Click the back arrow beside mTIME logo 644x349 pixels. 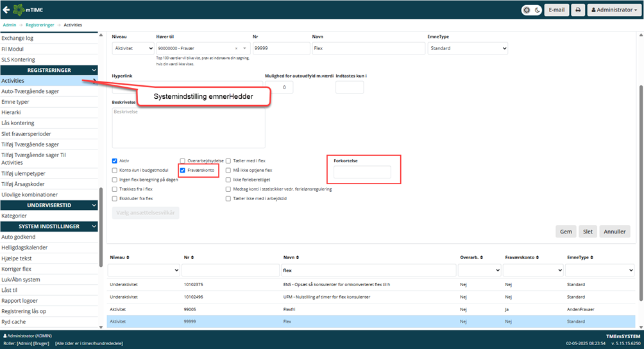(x=7, y=10)
